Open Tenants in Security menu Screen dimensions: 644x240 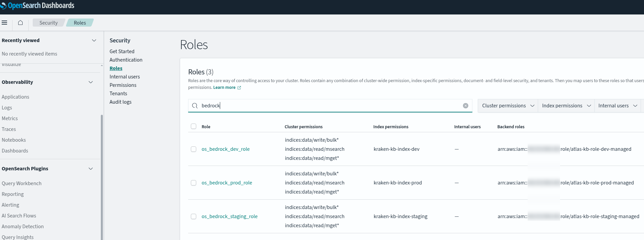[x=118, y=94]
